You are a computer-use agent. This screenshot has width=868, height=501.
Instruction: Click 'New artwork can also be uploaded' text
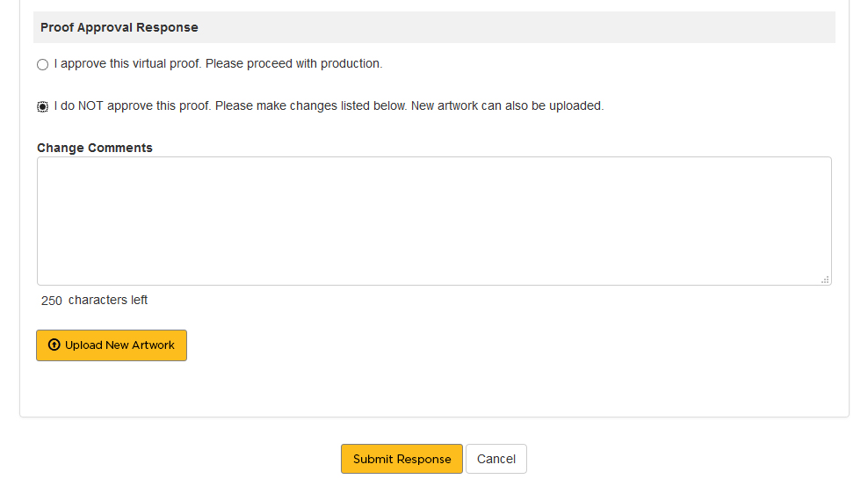pyautogui.click(x=507, y=106)
